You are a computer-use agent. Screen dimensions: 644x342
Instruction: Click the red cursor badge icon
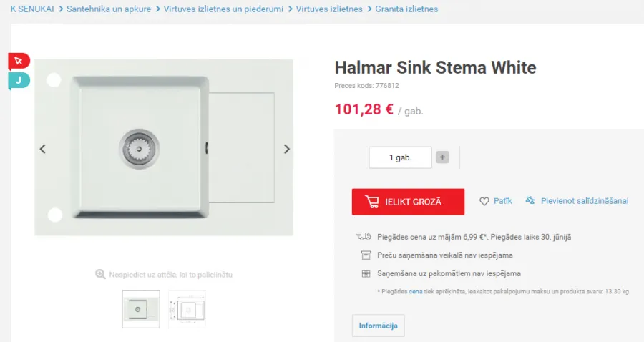pos(19,62)
